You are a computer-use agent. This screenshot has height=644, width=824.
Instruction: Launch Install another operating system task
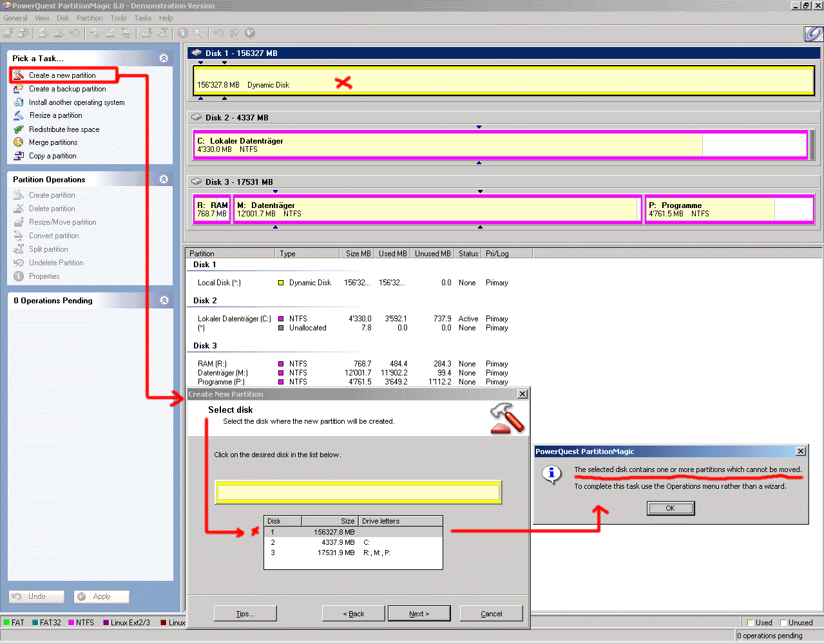click(x=77, y=102)
